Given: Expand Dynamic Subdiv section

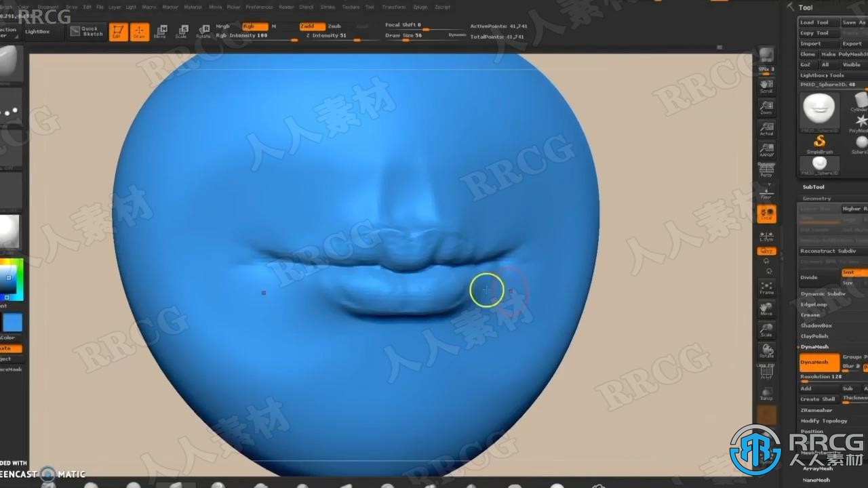Looking at the screenshot, I should 823,294.
